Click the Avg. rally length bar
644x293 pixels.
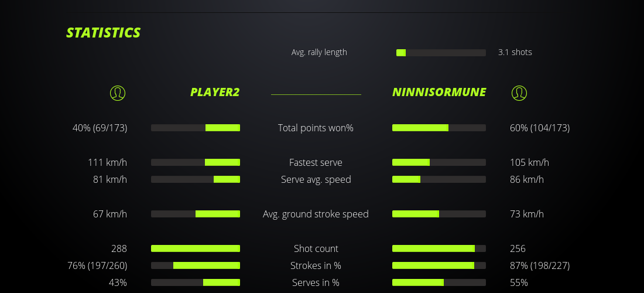tap(441, 53)
